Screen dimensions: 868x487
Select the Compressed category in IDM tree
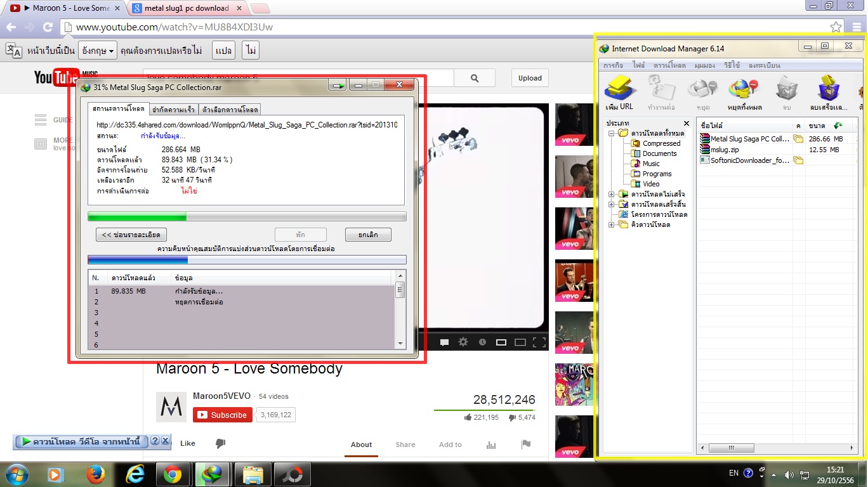(661, 143)
